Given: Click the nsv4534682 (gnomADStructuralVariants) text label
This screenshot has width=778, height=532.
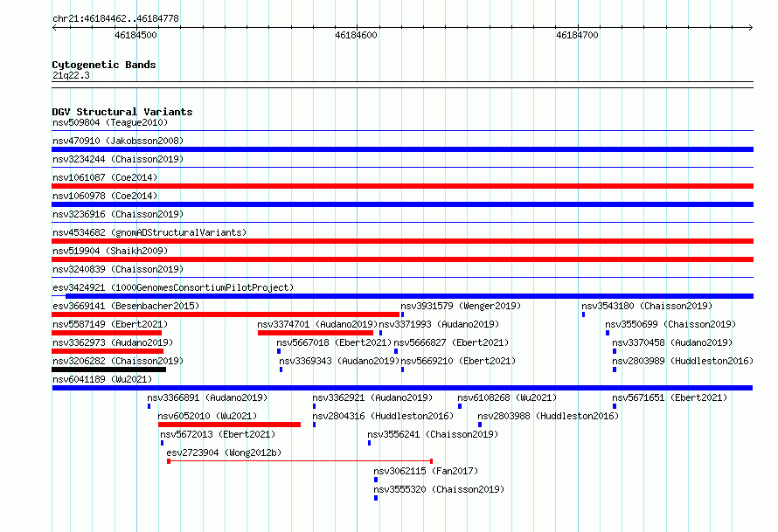Looking at the screenshot, I should coord(149,232).
